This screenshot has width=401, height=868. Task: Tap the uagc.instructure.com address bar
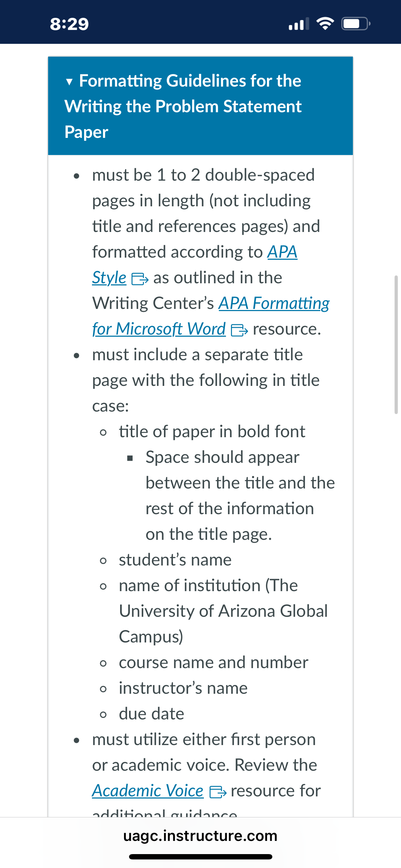pos(200,836)
